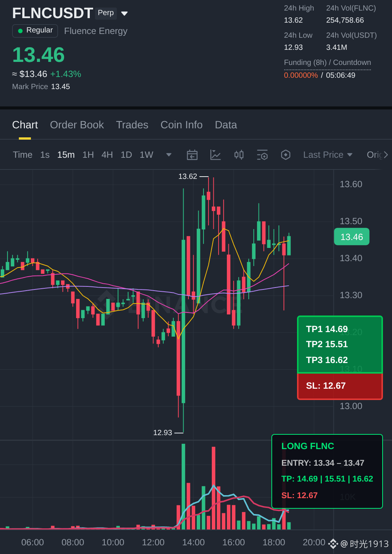
Task: Select the 15m interval
Action: 66,155
